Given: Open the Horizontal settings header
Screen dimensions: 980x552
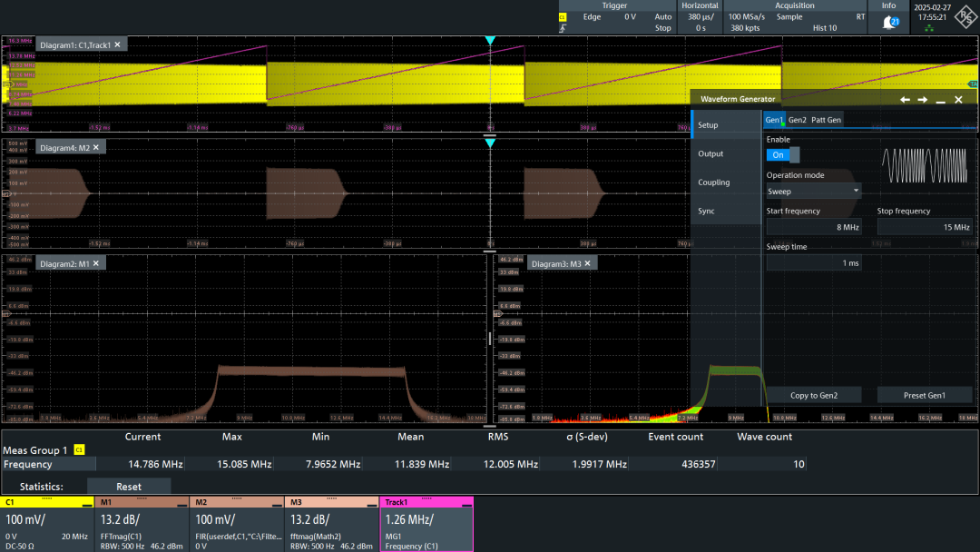Looking at the screenshot, I should [x=700, y=5].
